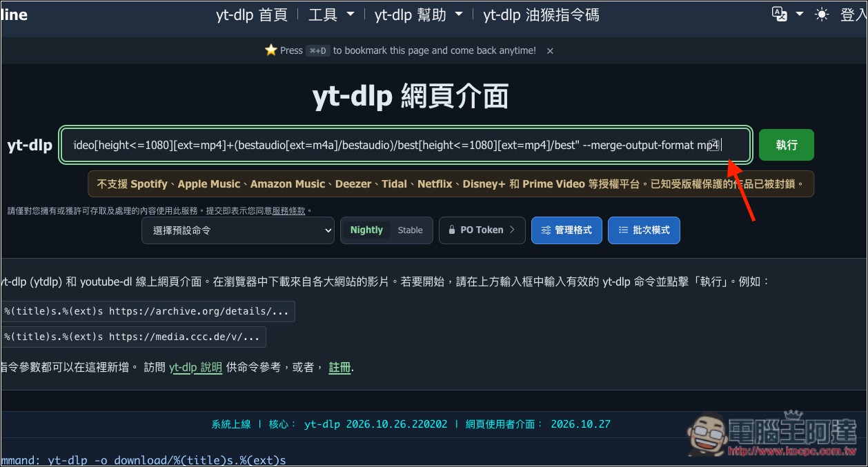Screen dimensions: 868x467
Task: Click the green 執行 button
Action: [x=787, y=145]
